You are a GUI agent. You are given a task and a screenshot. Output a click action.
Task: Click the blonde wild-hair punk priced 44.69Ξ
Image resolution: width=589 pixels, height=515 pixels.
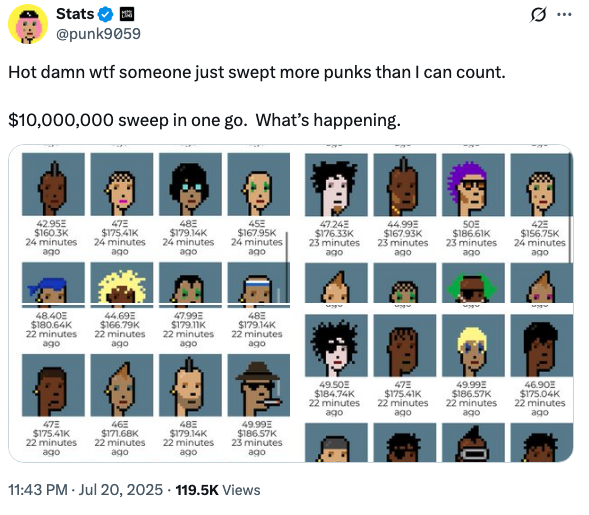122,283
